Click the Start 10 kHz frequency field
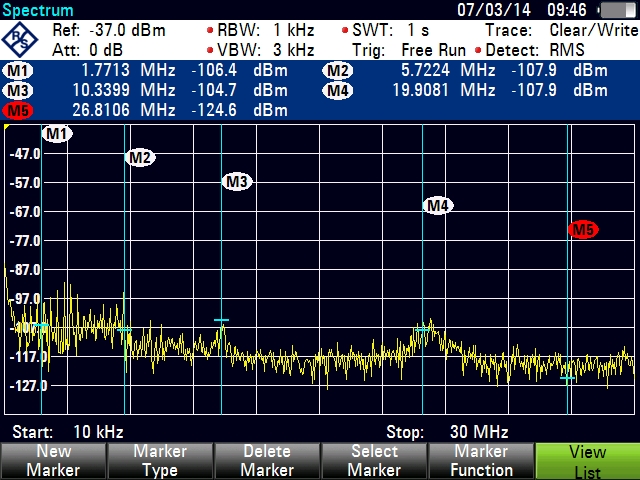Viewport: 640px width, 480px height. 68,432
